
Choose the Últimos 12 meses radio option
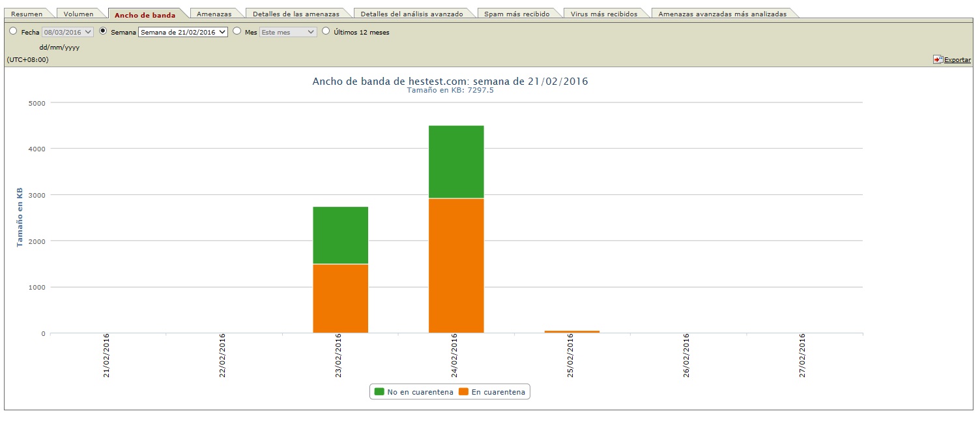pyautogui.click(x=326, y=31)
